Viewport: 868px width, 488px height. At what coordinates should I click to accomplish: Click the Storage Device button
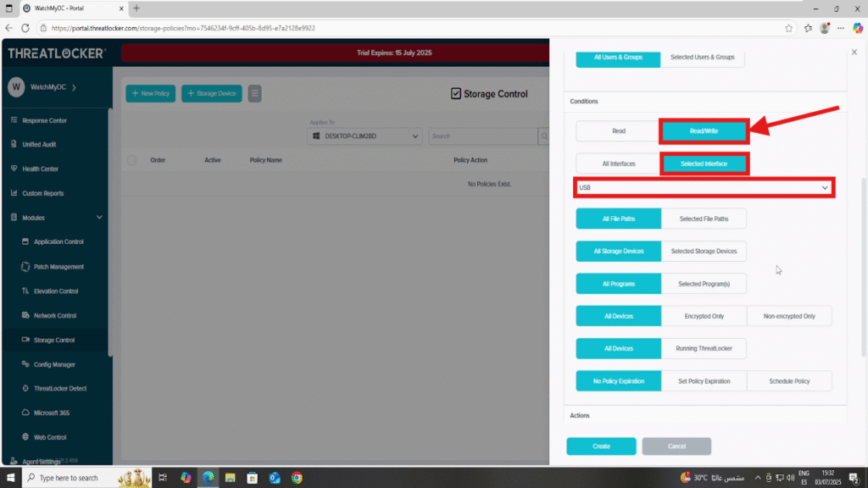(x=211, y=93)
